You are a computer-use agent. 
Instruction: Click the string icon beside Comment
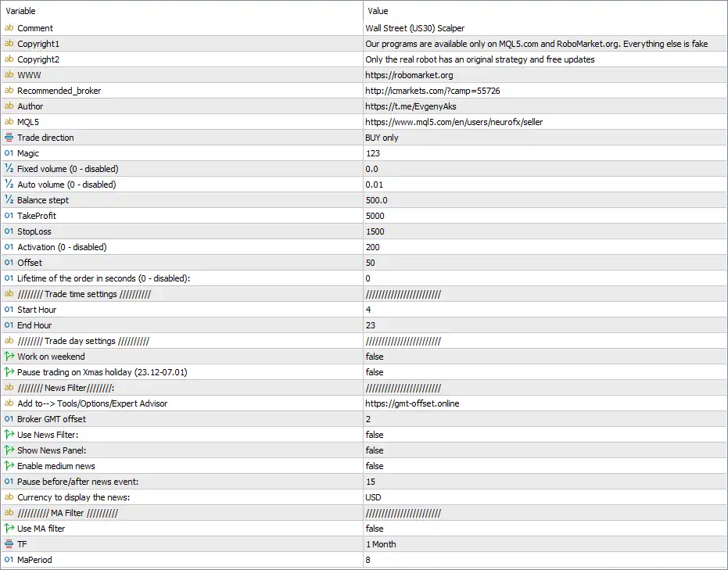click(x=9, y=28)
